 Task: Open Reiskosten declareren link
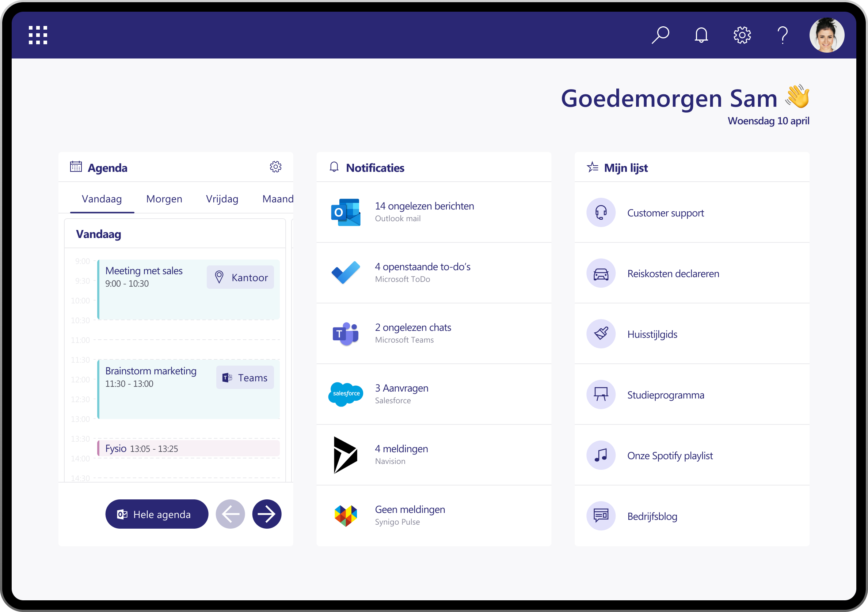(x=673, y=273)
